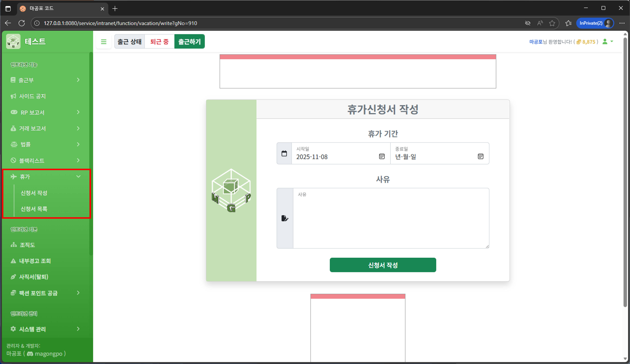Open 신청서 작성 from the vacation menu
Viewport: 630px width, 364px height.
34,193
